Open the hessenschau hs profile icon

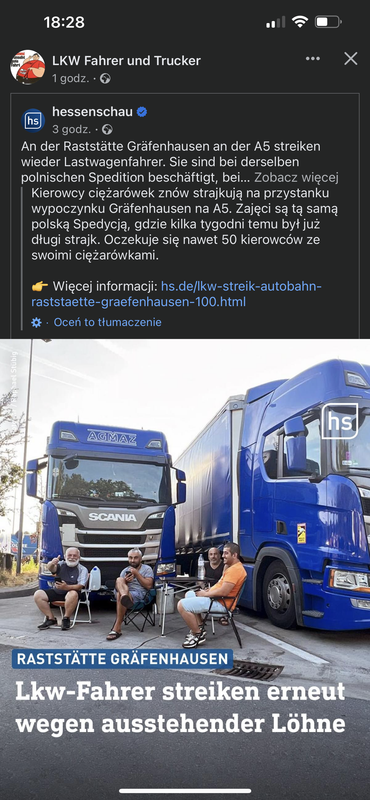coord(33,120)
